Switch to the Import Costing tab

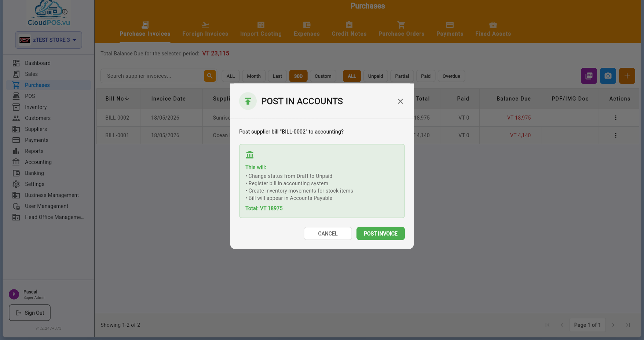(261, 29)
